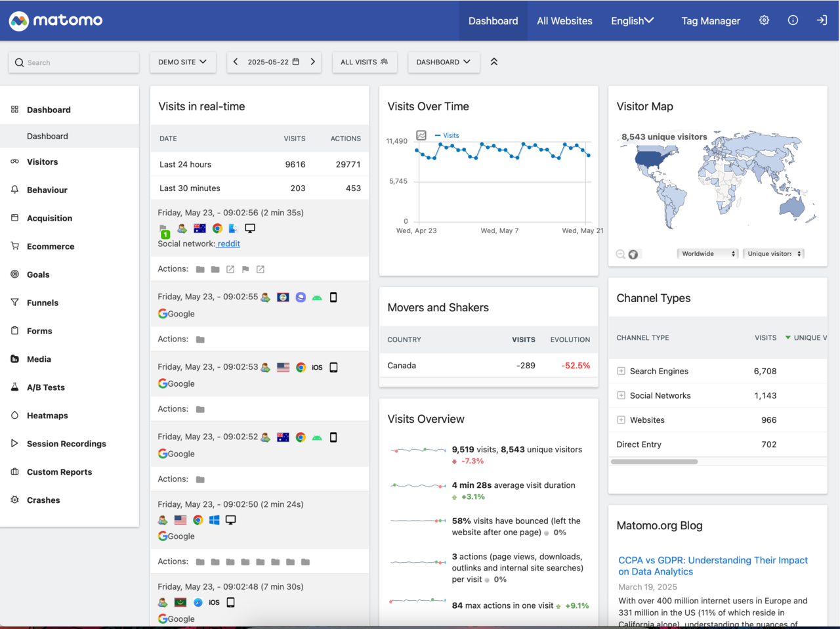Expand the Search Engines channel row
This screenshot has width=840, height=629.
621,371
